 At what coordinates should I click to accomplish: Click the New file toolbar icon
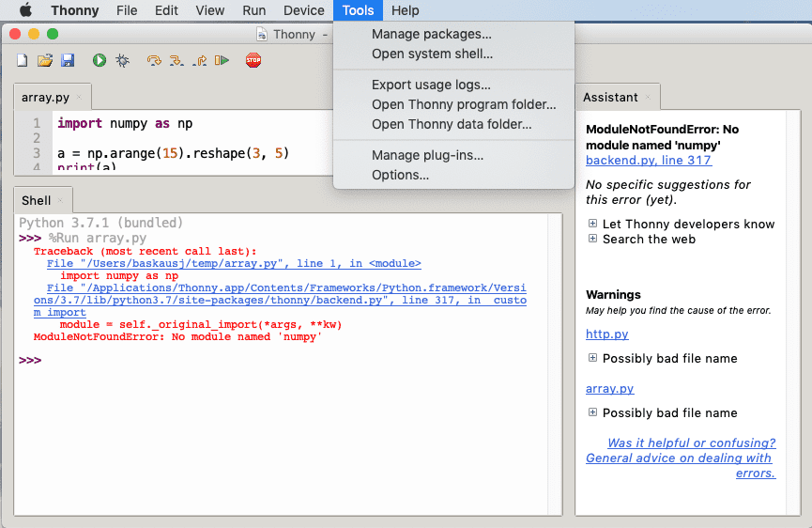[23, 61]
